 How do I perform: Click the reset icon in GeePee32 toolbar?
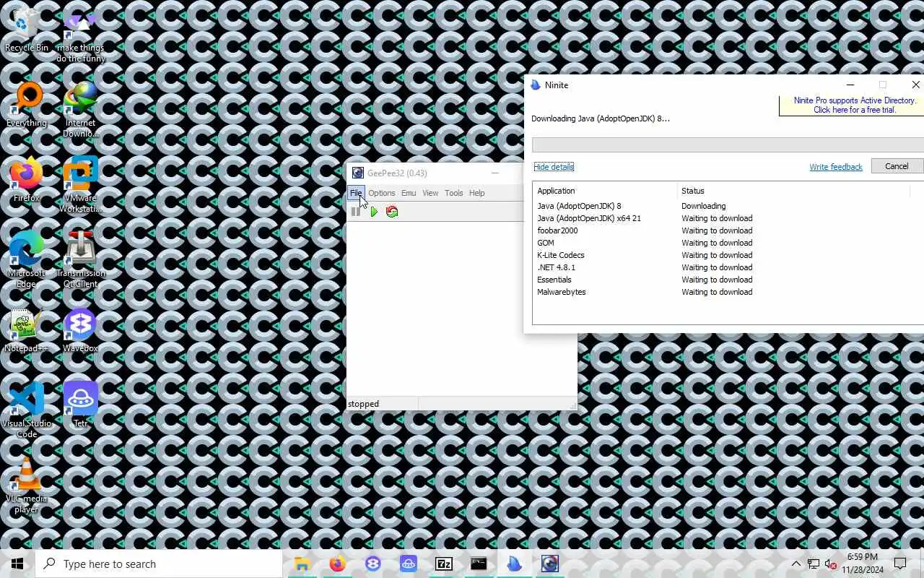tap(392, 212)
